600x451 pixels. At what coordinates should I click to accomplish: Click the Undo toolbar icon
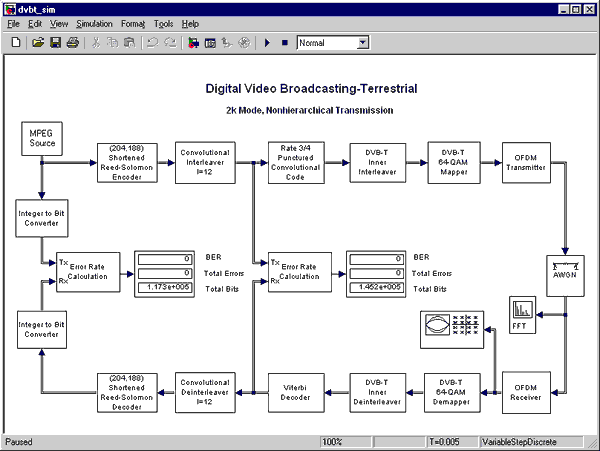153,42
